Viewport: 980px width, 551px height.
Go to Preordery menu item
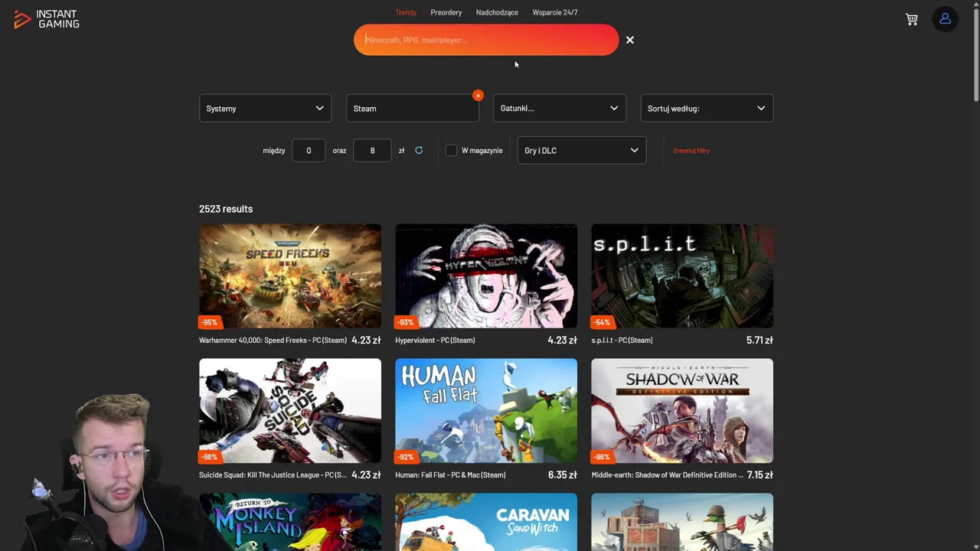[x=446, y=12]
